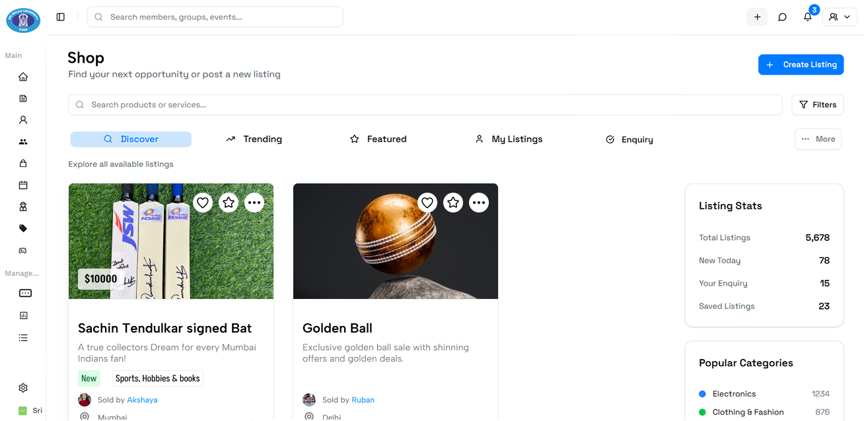Open the settings gear in sidebar
Viewport: 868px width, 421px height.
[x=23, y=388]
